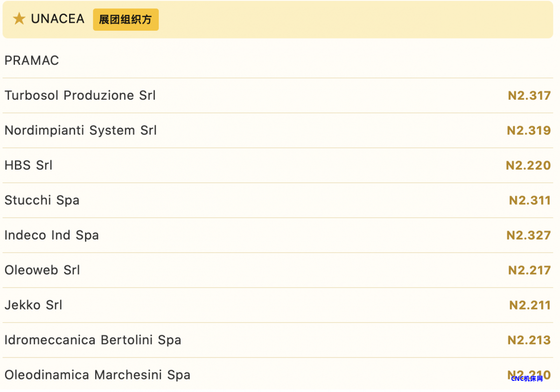
Task: Click the yellow 展团组织方 badge
Action: click(x=126, y=20)
